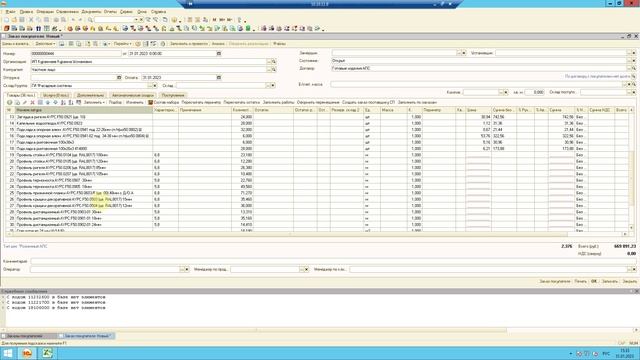Click the magnifier search icon in the main toolbar
Viewport: 640px width, 360px height.
pyautogui.click(x=90, y=20)
